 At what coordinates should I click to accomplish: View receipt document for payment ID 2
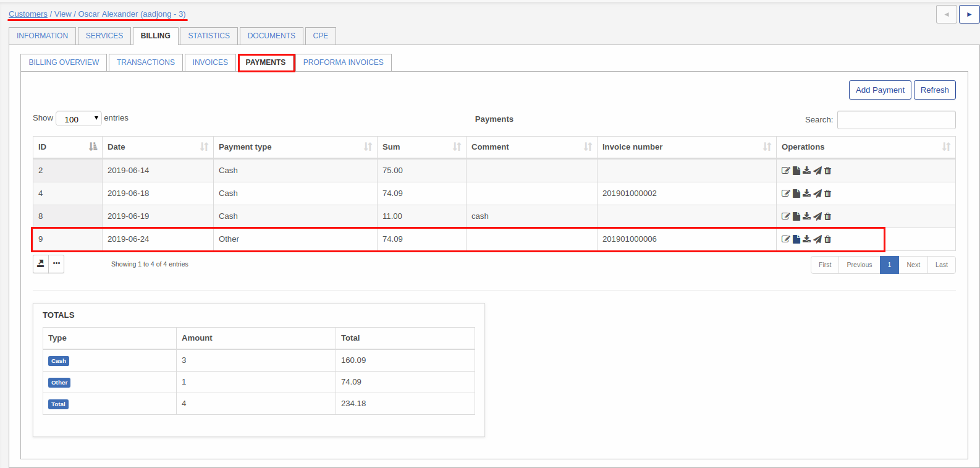796,171
